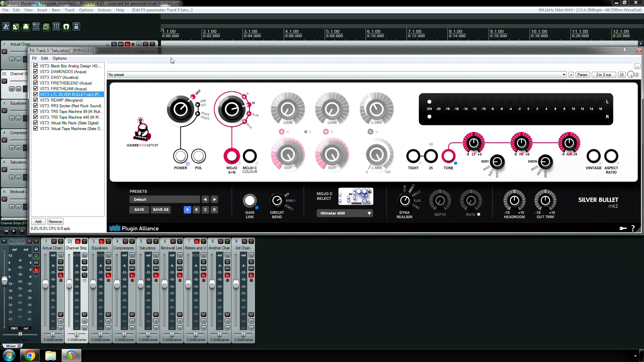The image size is (644, 362).
Task: Open Chrome from Windows taskbar
Action: pos(30,355)
